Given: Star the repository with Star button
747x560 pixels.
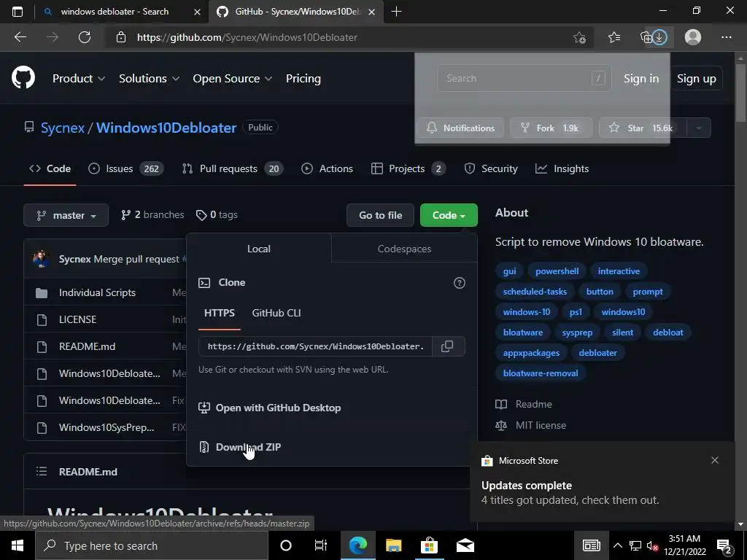Looking at the screenshot, I should [643, 128].
